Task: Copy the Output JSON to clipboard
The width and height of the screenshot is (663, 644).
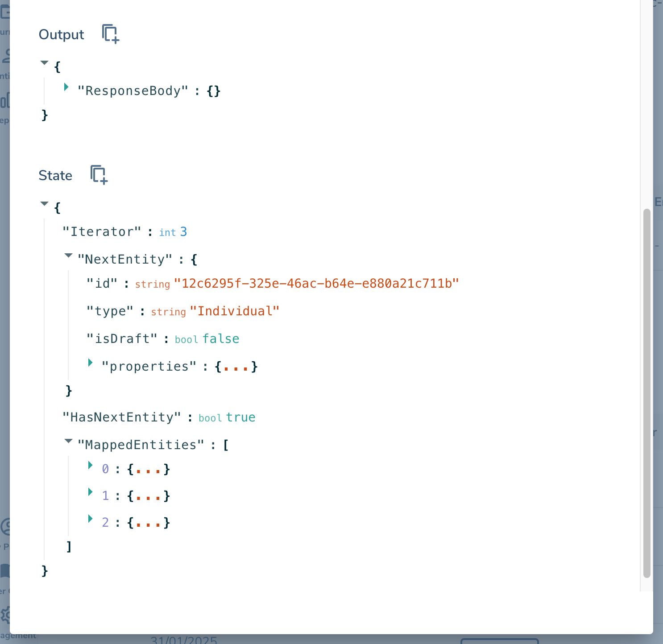Action: pyautogui.click(x=110, y=34)
